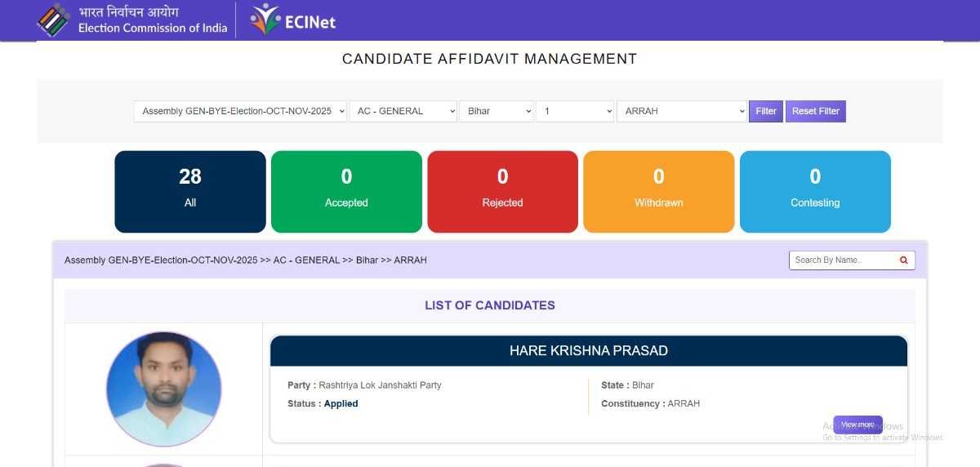The image size is (980, 467).
Task: Click Hare Krishna Prasad's candidate photo
Action: (163, 389)
